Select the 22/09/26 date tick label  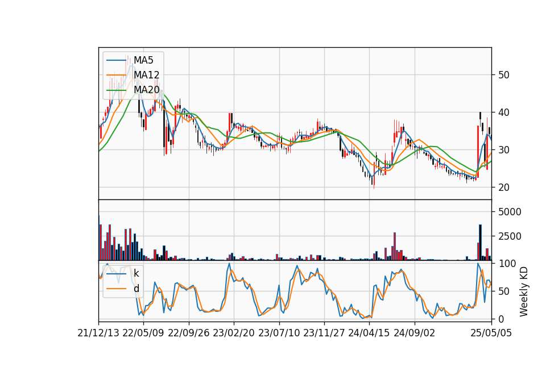189,333
